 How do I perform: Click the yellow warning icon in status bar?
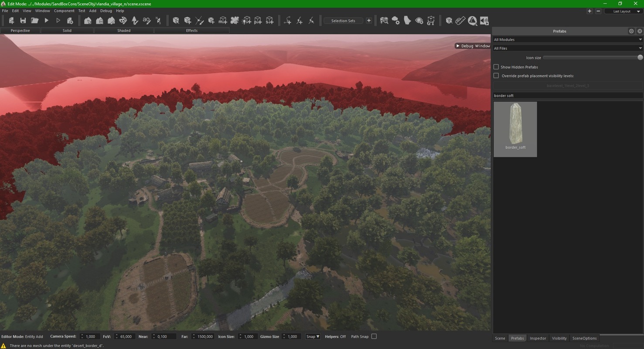tap(3, 346)
